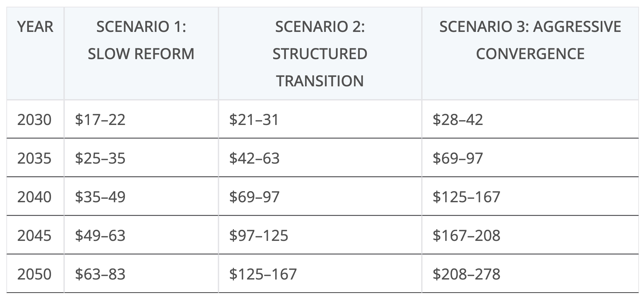Select the 2035 year cell
This screenshot has width=644, height=299.
[x=35, y=158]
